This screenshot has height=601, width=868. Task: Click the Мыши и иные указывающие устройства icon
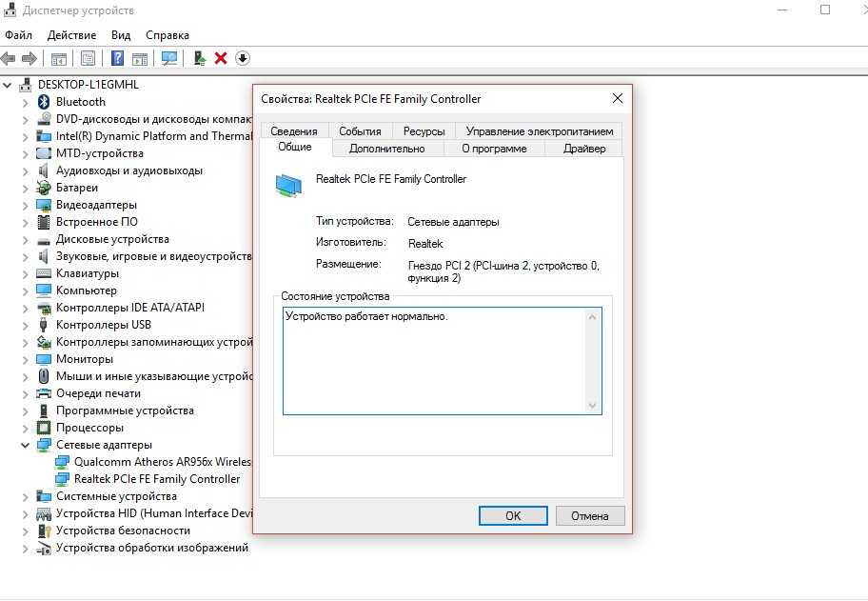44,376
